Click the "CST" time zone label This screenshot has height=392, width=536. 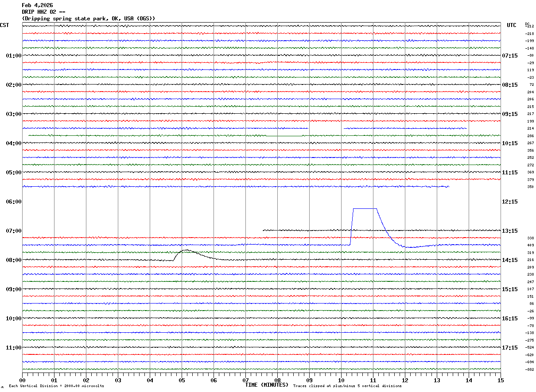(4, 26)
